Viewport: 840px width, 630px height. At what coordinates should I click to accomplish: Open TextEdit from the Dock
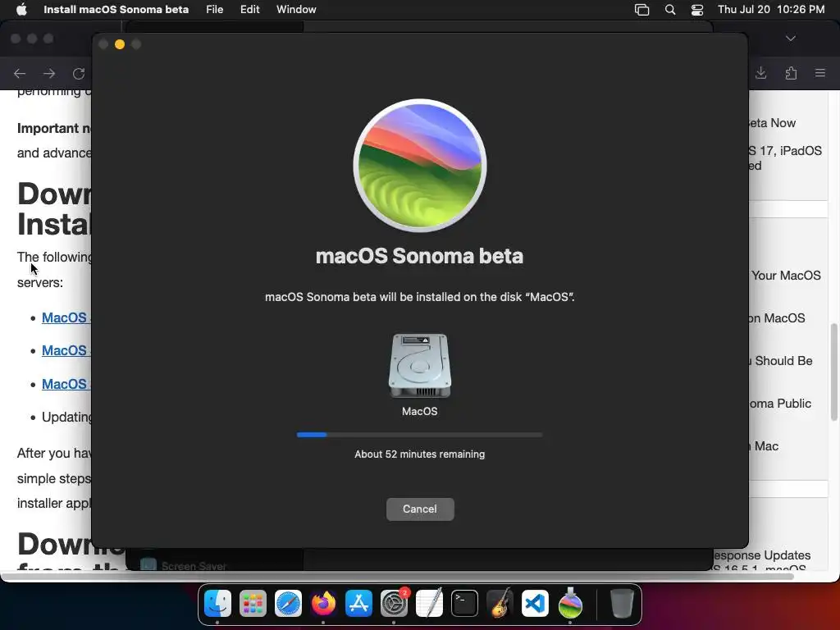(x=430, y=604)
